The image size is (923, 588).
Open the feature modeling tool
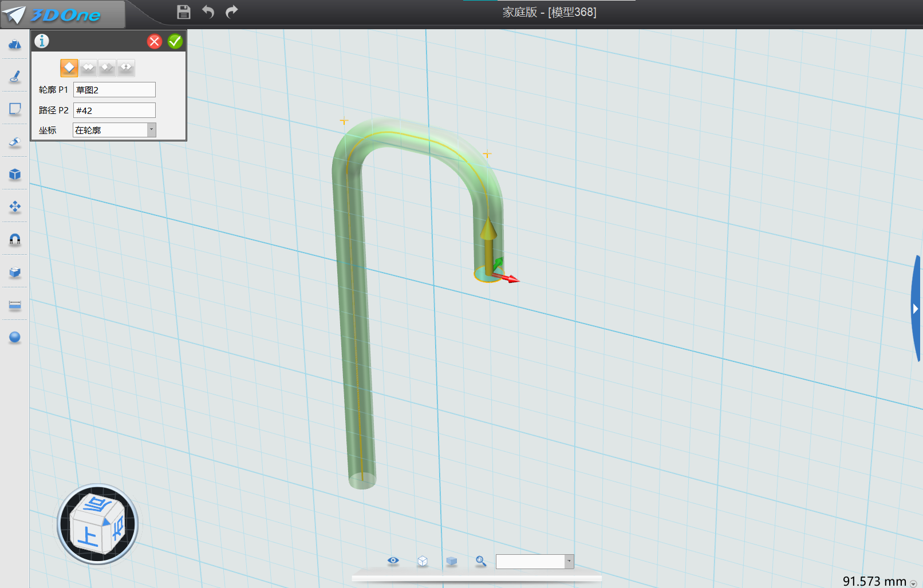[15, 142]
